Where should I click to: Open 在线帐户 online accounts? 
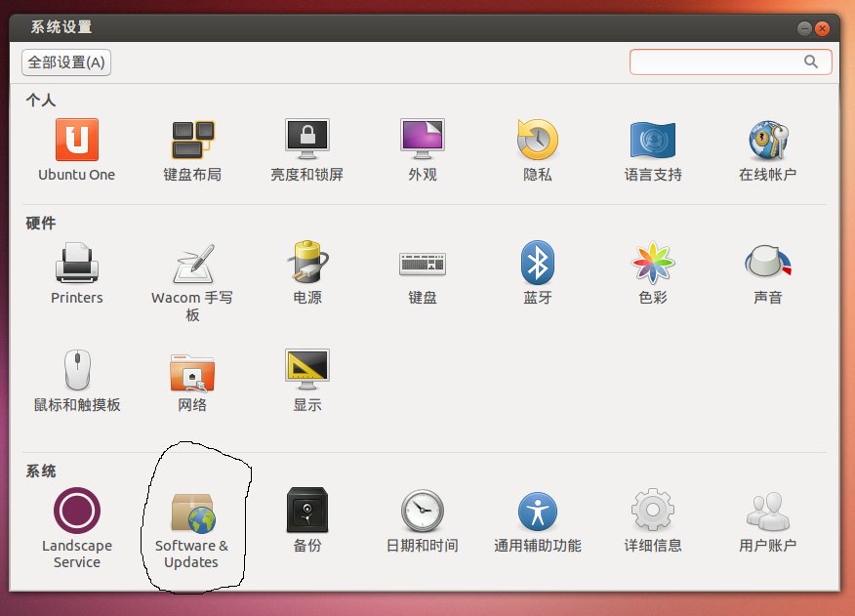tap(768, 150)
